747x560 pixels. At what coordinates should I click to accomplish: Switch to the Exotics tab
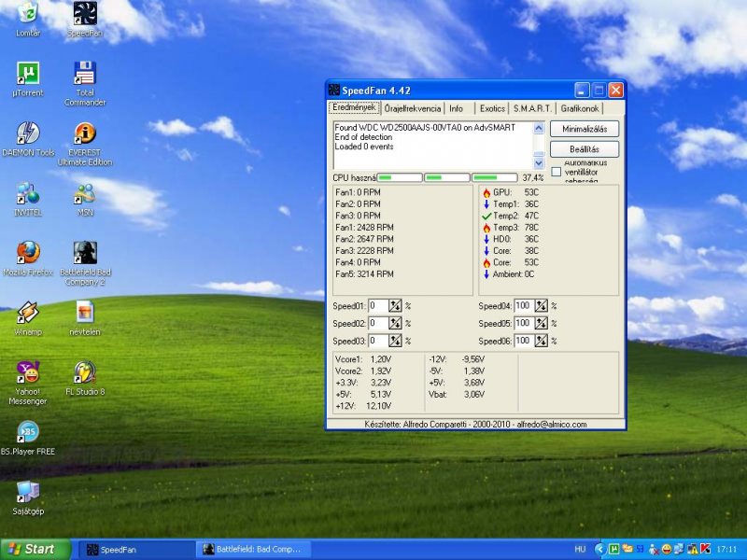pyautogui.click(x=492, y=109)
